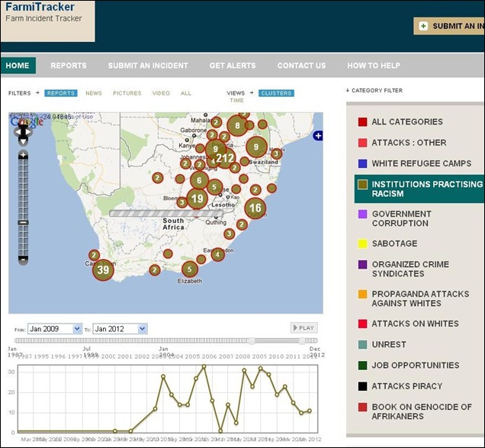Click the Sabotage yellow color swatch
The width and height of the screenshot is (485, 448).
[x=363, y=244]
